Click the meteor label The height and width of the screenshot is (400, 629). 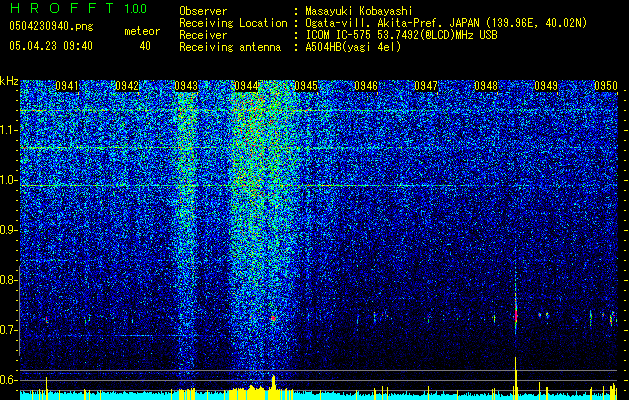[142, 31]
